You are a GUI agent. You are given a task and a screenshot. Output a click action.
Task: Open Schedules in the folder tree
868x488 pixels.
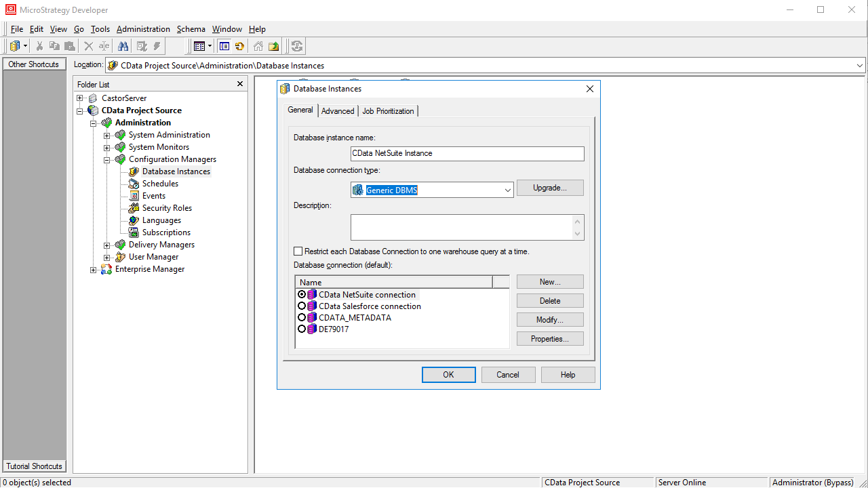click(159, 183)
